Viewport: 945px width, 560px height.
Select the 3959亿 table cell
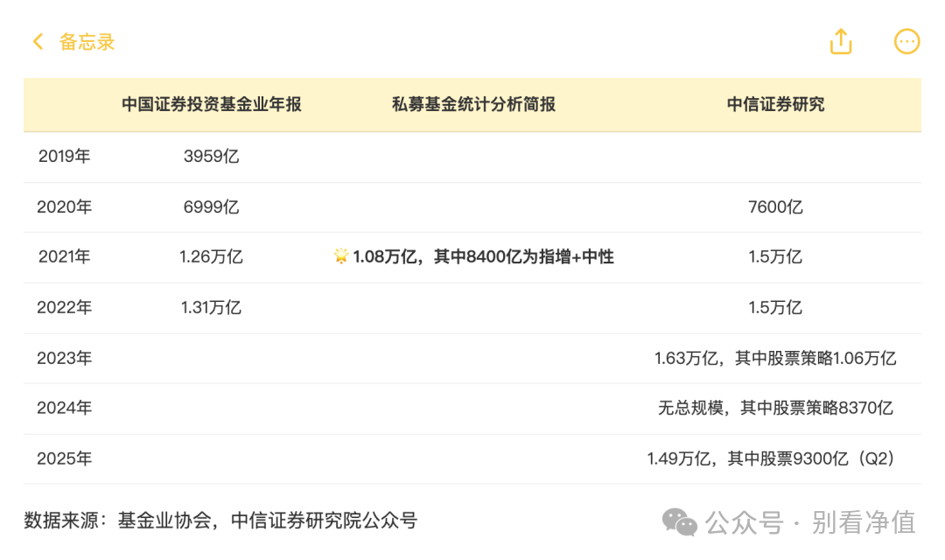click(x=211, y=156)
